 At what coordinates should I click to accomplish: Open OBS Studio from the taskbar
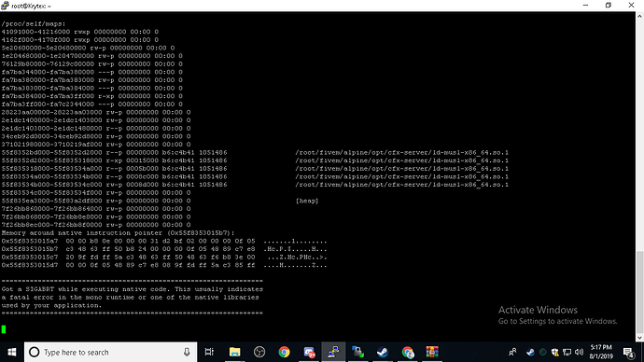click(x=259, y=352)
